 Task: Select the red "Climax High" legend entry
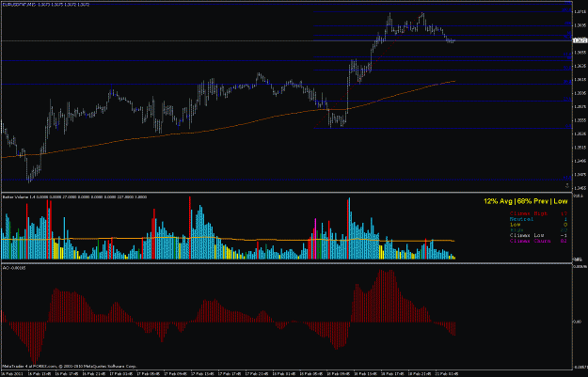coord(529,213)
